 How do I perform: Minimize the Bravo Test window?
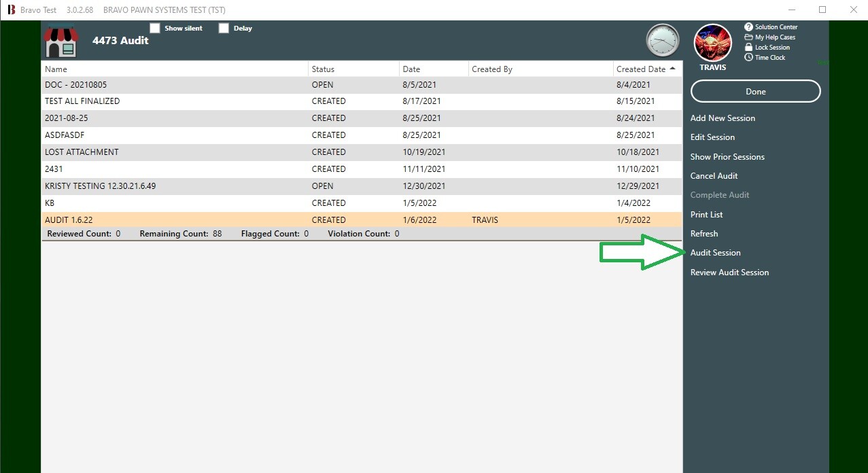791,10
